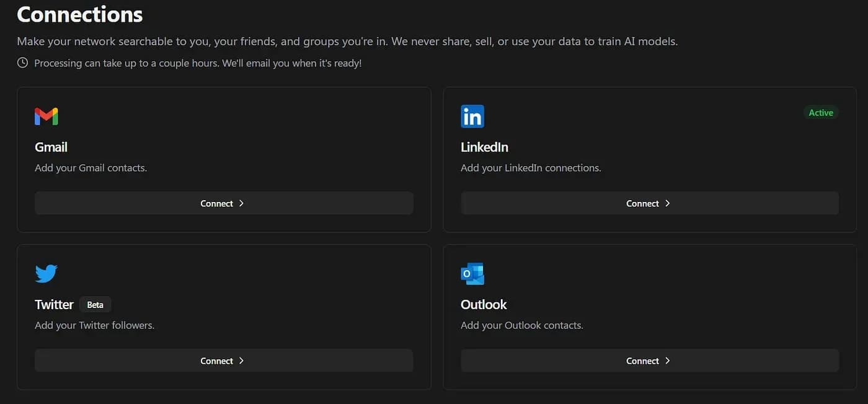The width and height of the screenshot is (868, 404).
Task: Click the "Add your Gmail contacts" description
Action: pyautogui.click(x=91, y=168)
